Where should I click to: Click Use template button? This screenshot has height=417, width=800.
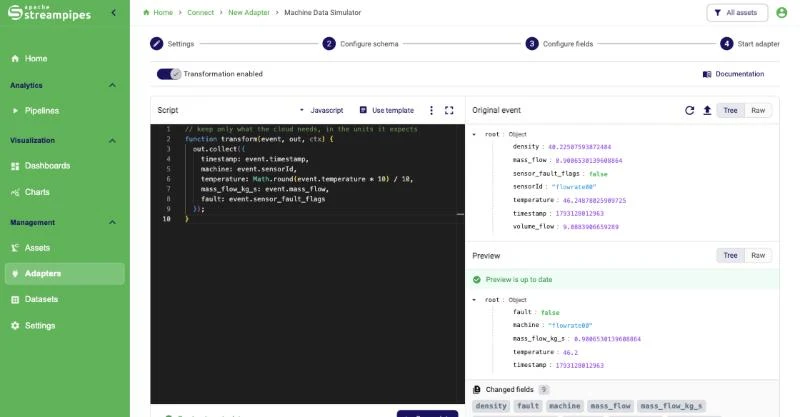(x=387, y=110)
